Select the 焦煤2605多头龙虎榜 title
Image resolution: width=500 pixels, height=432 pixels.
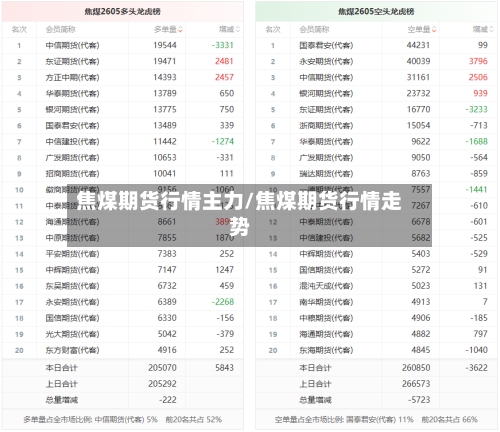[123, 12]
